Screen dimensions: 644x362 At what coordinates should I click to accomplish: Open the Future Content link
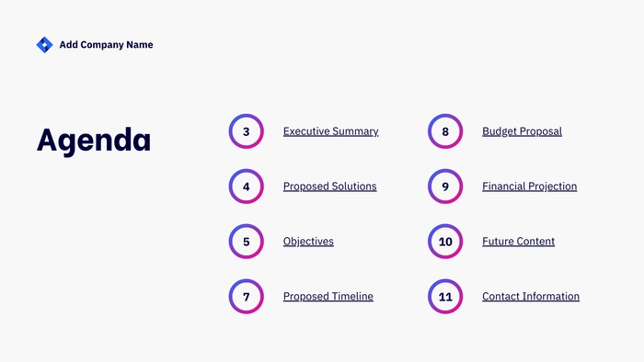pyautogui.click(x=518, y=241)
